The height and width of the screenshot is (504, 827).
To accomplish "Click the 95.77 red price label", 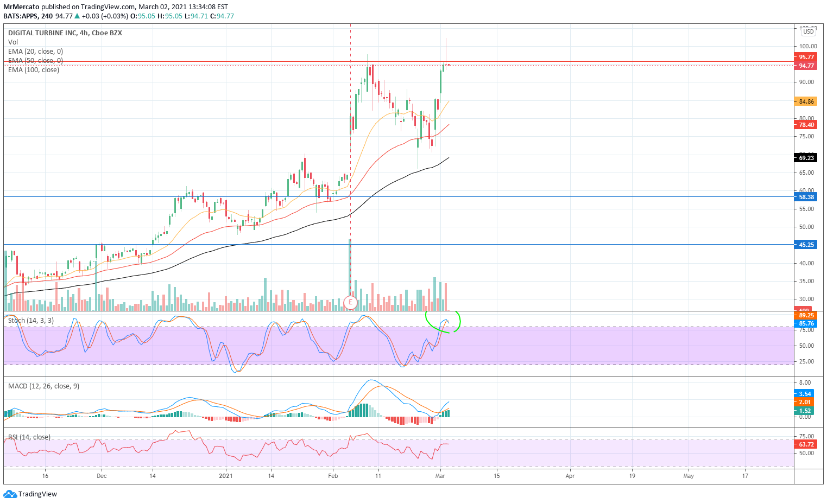I will (806, 57).
